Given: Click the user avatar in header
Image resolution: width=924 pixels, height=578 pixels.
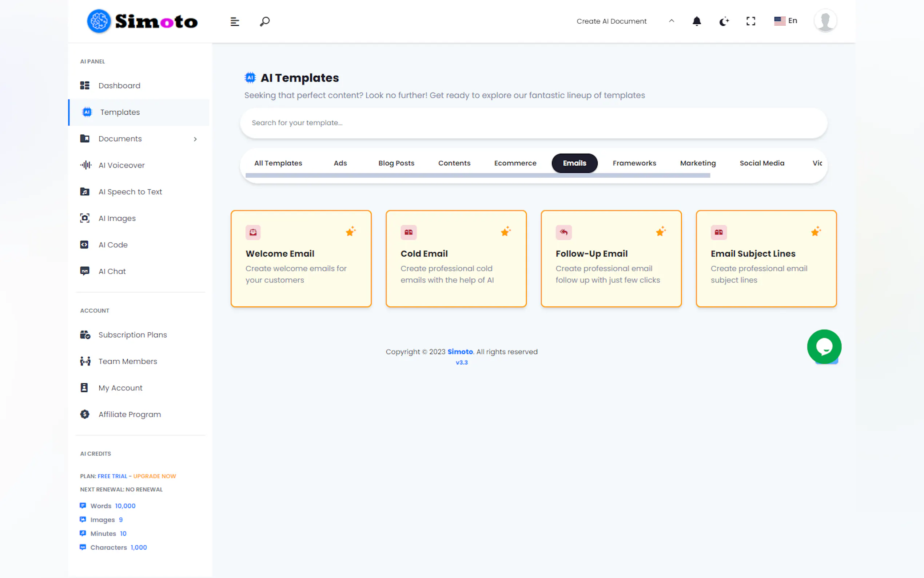Looking at the screenshot, I should (x=825, y=21).
